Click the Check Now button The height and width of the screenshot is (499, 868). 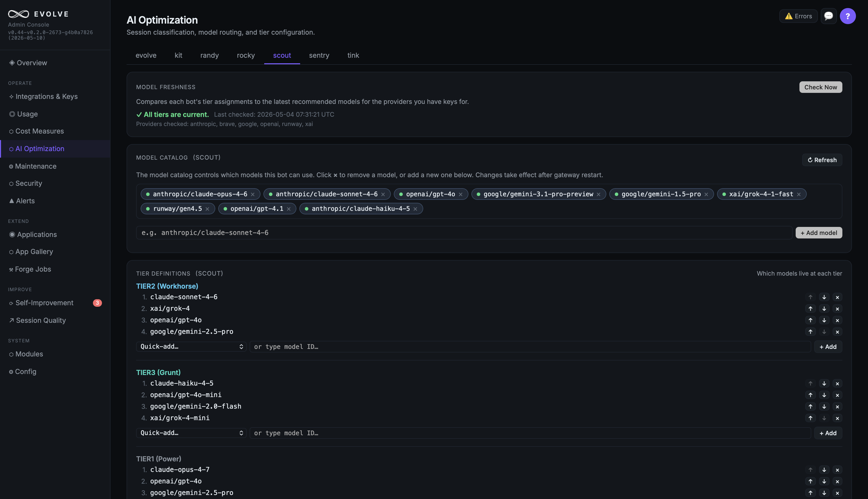click(x=820, y=87)
